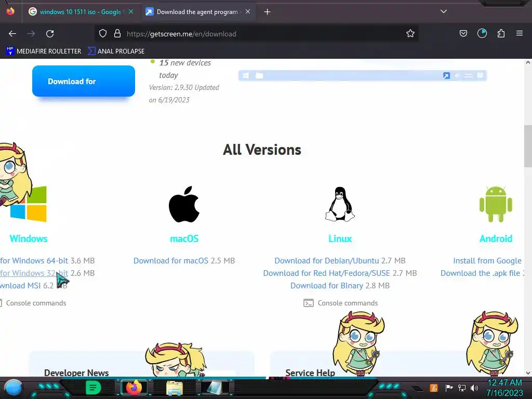Click the scrollbar down arrow
Image resolution: width=532 pixels, height=399 pixels.
(x=528, y=373)
